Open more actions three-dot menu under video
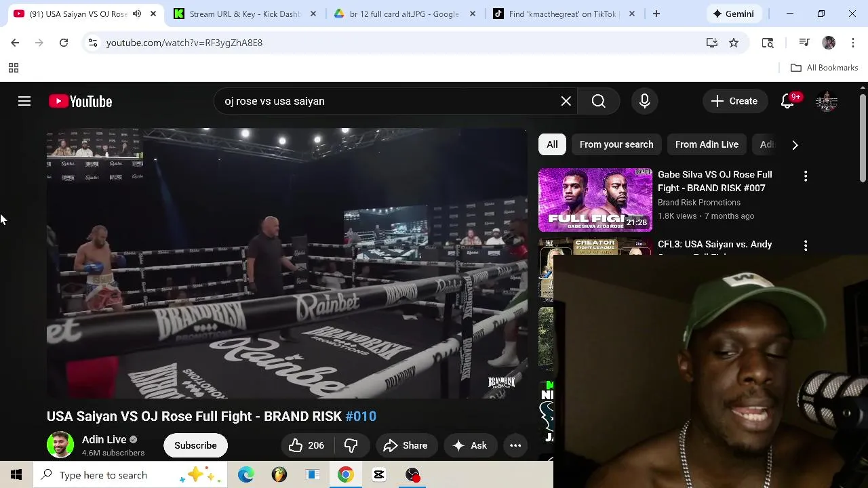The height and width of the screenshot is (488, 868). (x=515, y=445)
